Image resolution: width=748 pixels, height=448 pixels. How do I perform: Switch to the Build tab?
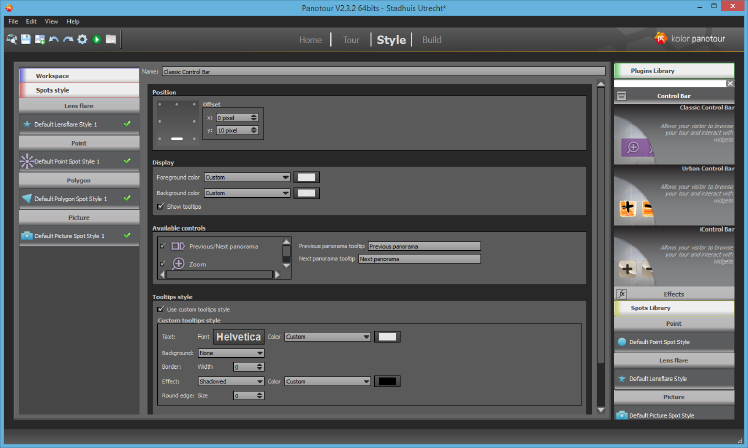tap(432, 40)
